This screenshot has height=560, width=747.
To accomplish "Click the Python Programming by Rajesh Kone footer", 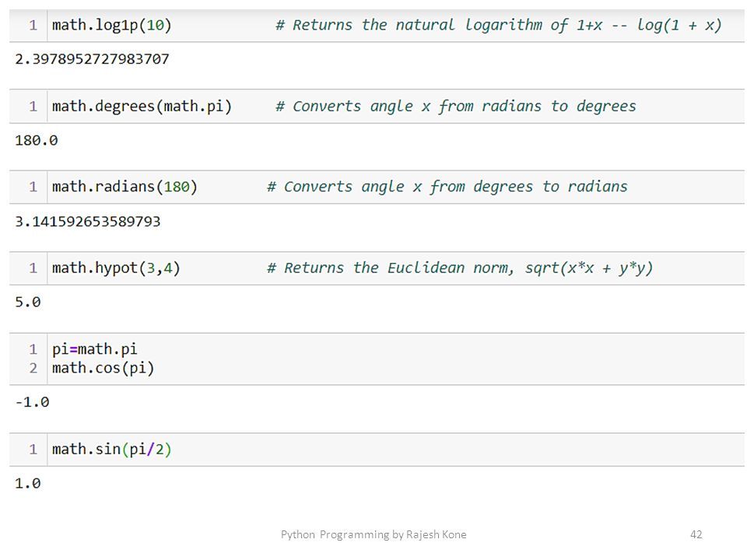I will pyautogui.click(x=373, y=534).
